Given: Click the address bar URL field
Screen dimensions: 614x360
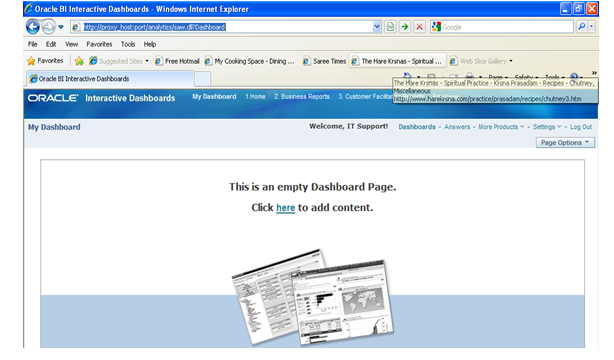Looking at the screenshot, I should point(227,27).
